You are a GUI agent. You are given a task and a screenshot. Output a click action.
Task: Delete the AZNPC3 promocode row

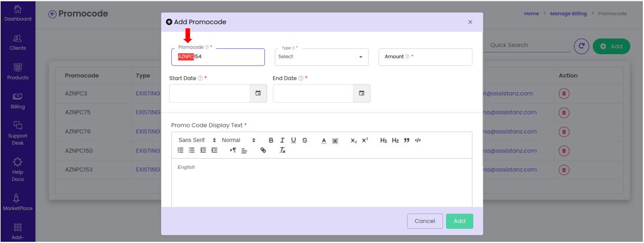(564, 94)
